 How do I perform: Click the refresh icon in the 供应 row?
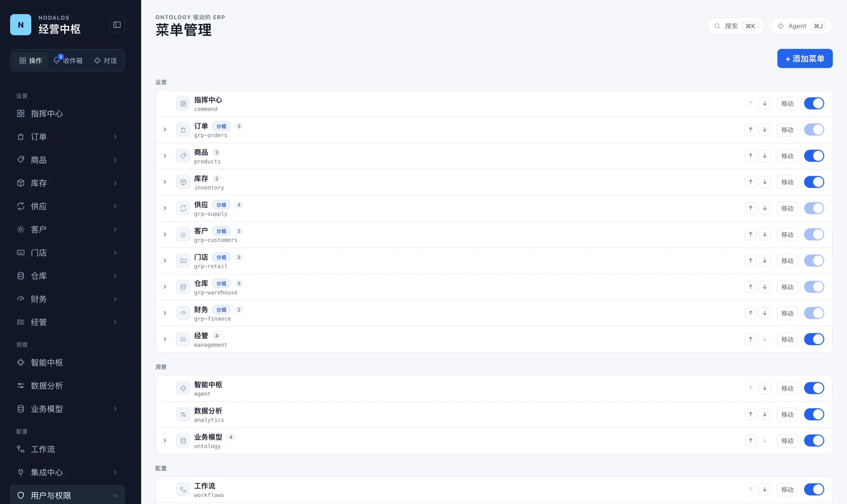click(x=183, y=208)
